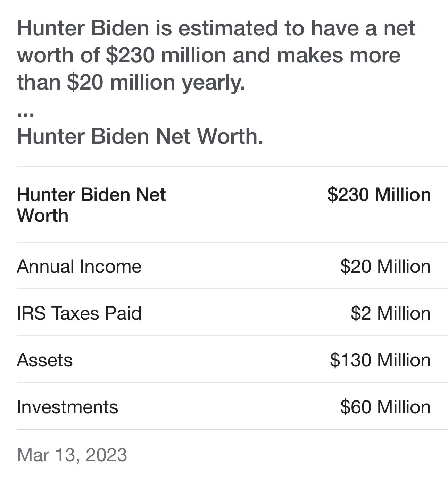
Task: Click the 'Hunter Biden Net Worth.' heading
Action: click(x=140, y=136)
